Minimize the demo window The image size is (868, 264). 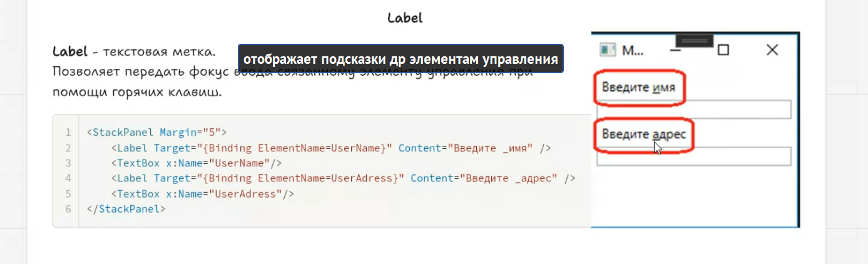[675, 50]
